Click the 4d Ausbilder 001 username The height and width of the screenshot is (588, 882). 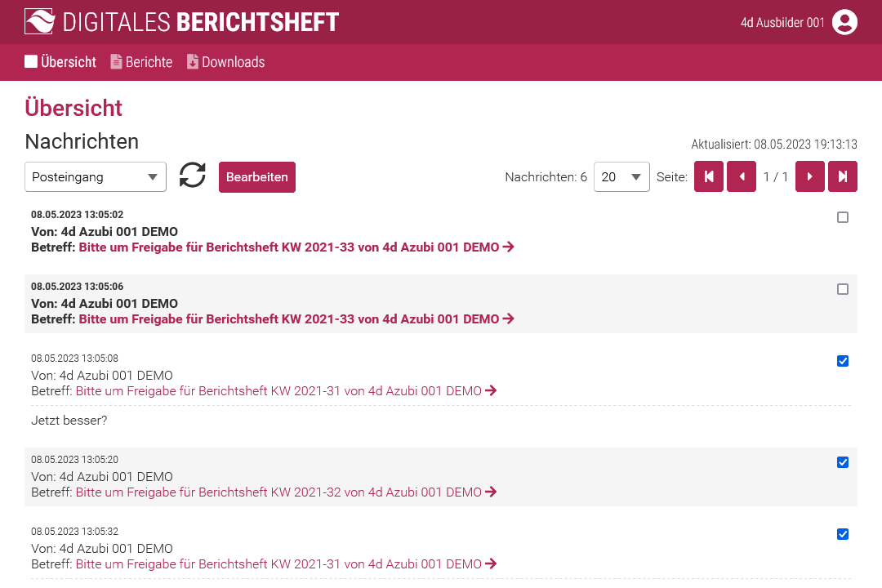(x=782, y=23)
